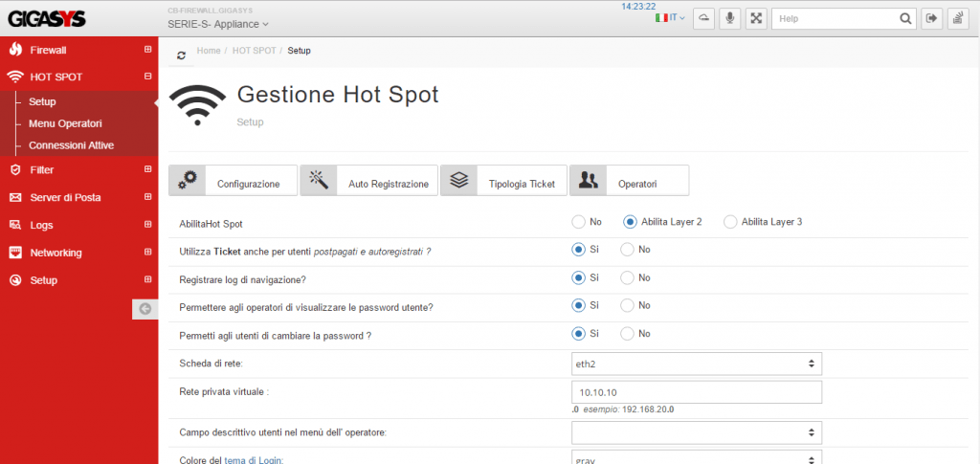Screen dimensions: 980x464
Task: Click the search magnifier in Help box
Action: tap(905, 19)
